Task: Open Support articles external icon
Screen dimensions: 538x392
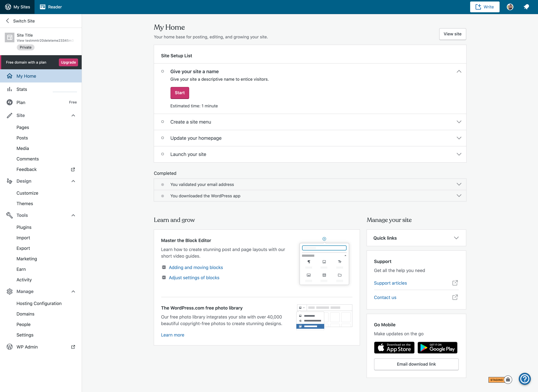Action: pos(455,283)
